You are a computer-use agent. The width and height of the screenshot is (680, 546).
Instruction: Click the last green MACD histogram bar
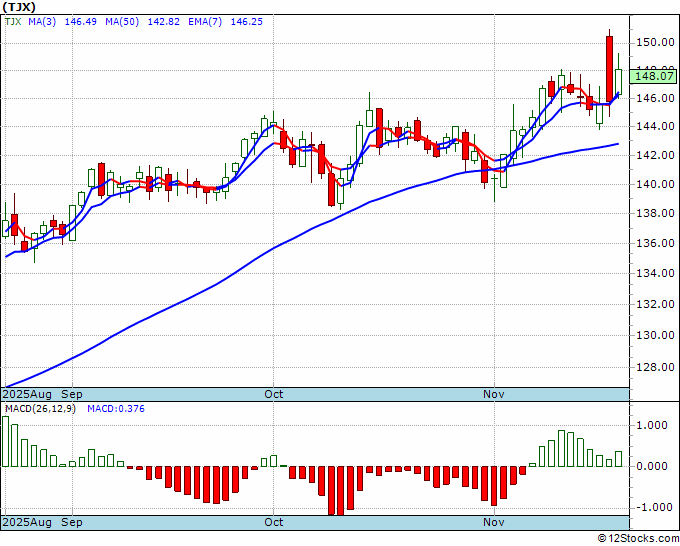[x=618, y=459]
